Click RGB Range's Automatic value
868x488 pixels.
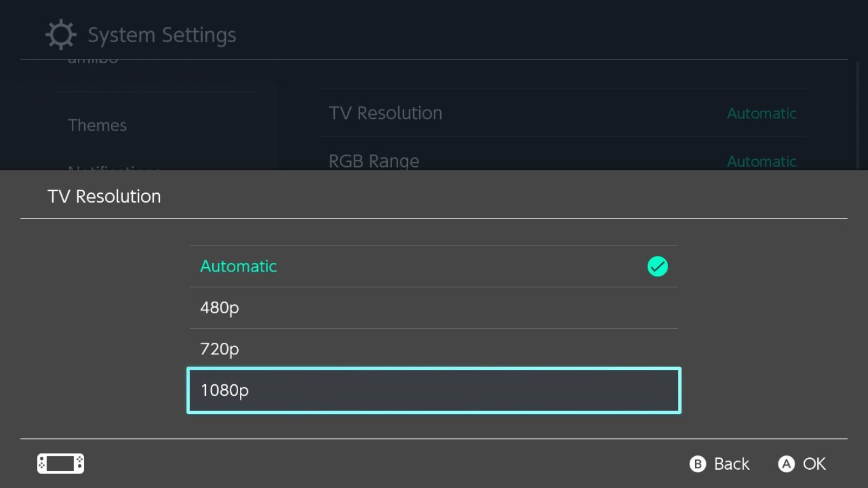761,161
